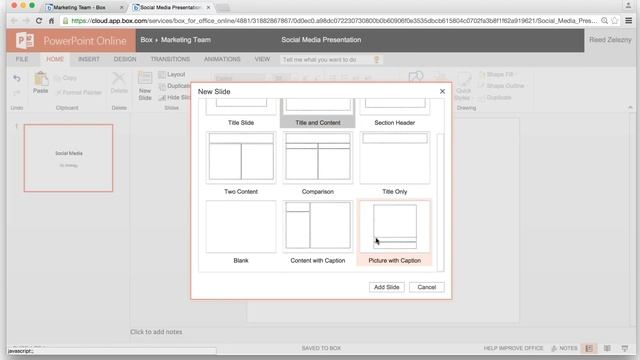Click the browser address bar URL

(334, 20)
